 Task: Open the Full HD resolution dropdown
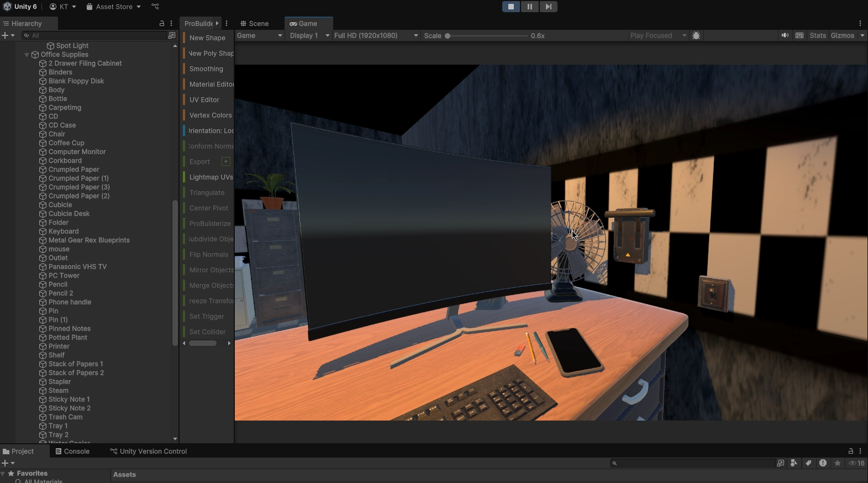pyautogui.click(x=376, y=35)
